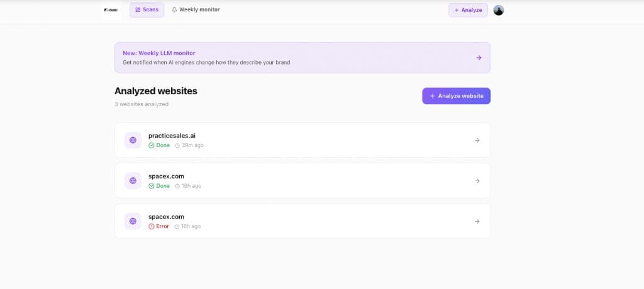This screenshot has width=644, height=289.
Task: Click the red Error status label
Action: click(158, 226)
